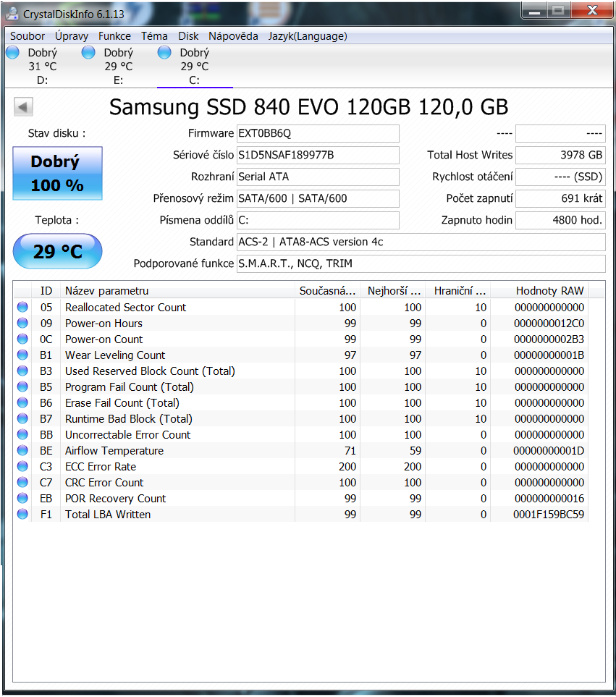The width and height of the screenshot is (616, 697).
Task: Click the previous disk arrow button
Action: click(23, 106)
